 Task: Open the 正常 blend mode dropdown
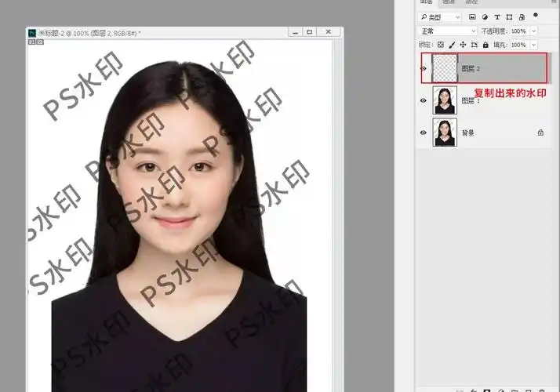(448, 31)
